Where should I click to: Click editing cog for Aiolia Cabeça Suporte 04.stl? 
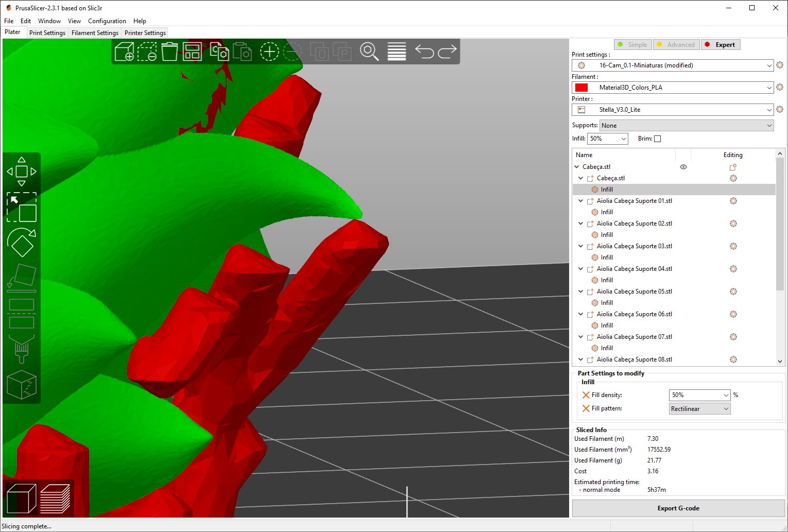pos(733,269)
